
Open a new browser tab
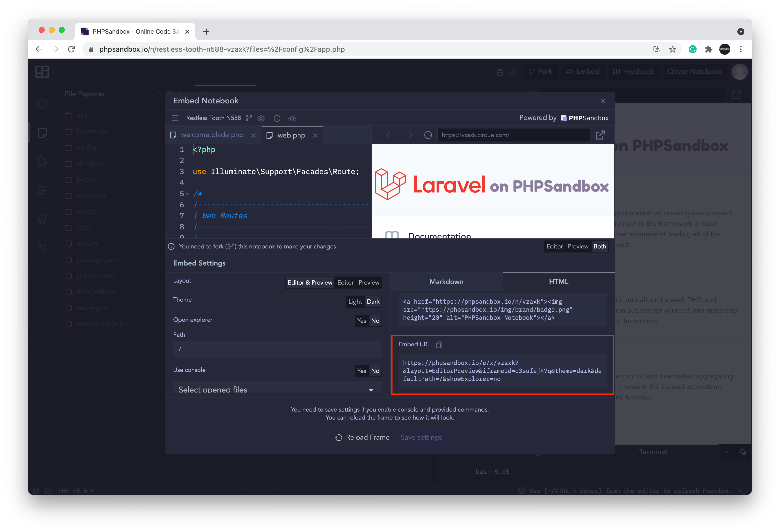pos(206,32)
